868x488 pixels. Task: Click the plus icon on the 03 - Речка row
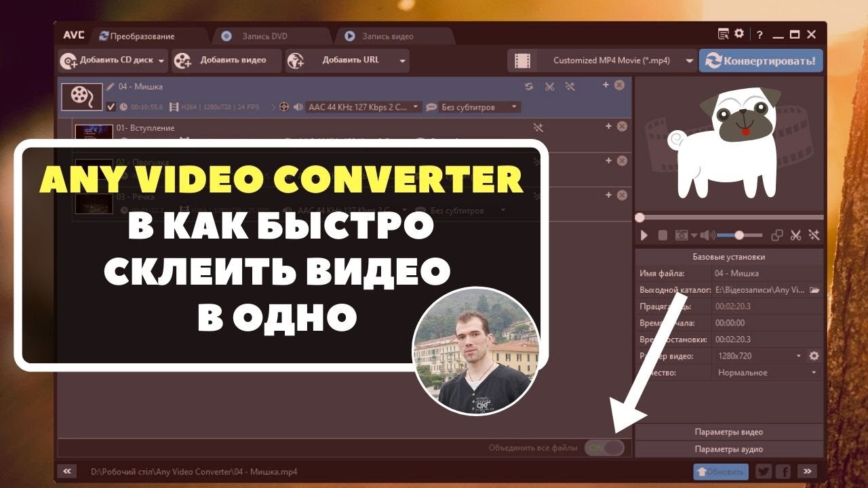click(x=609, y=195)
